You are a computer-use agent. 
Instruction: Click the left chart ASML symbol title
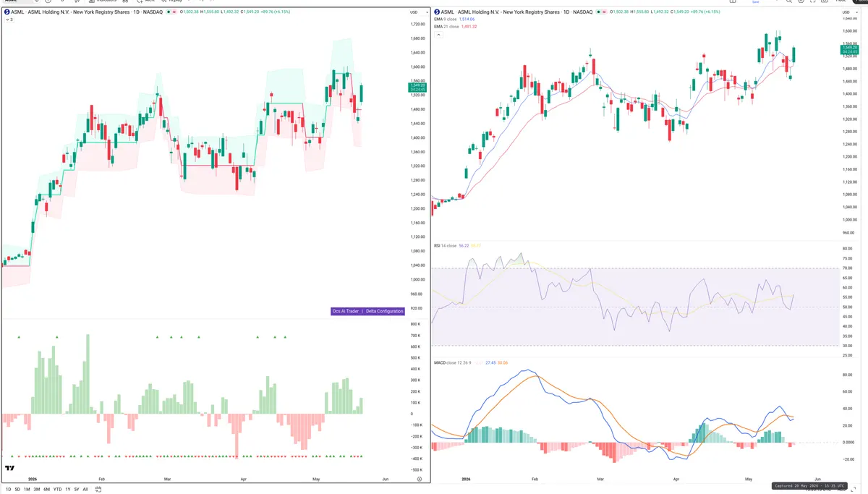coord(87,12)
